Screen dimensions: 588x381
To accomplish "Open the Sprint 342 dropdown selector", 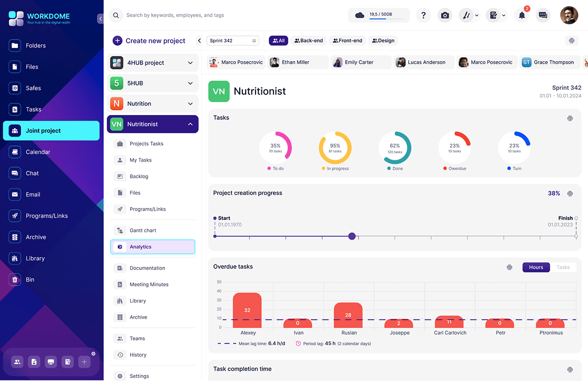I will tap(232, 41).
